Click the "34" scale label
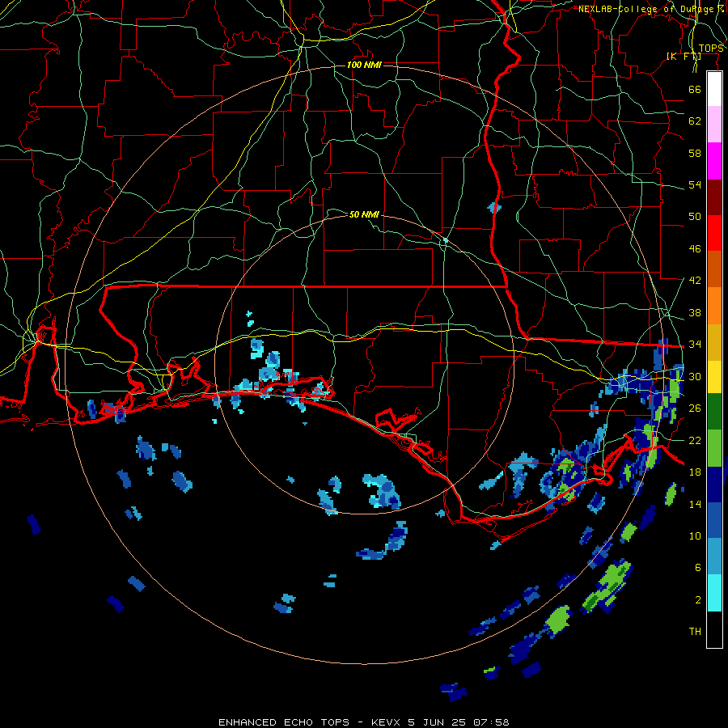728x728 pixels. coord(695,345)
